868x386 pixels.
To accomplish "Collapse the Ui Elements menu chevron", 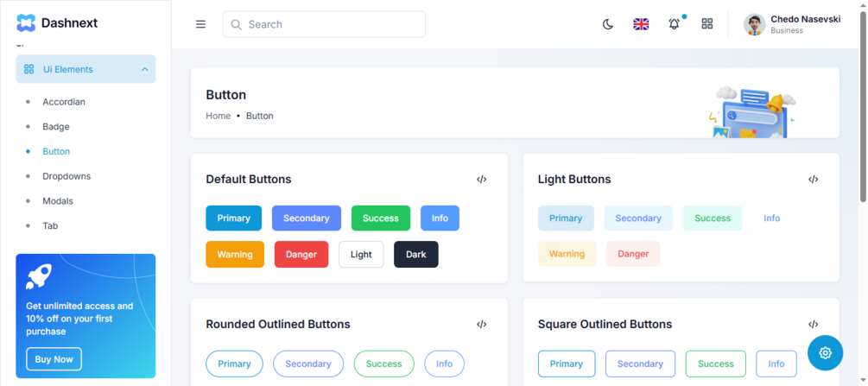I will (x=145, y=69).
